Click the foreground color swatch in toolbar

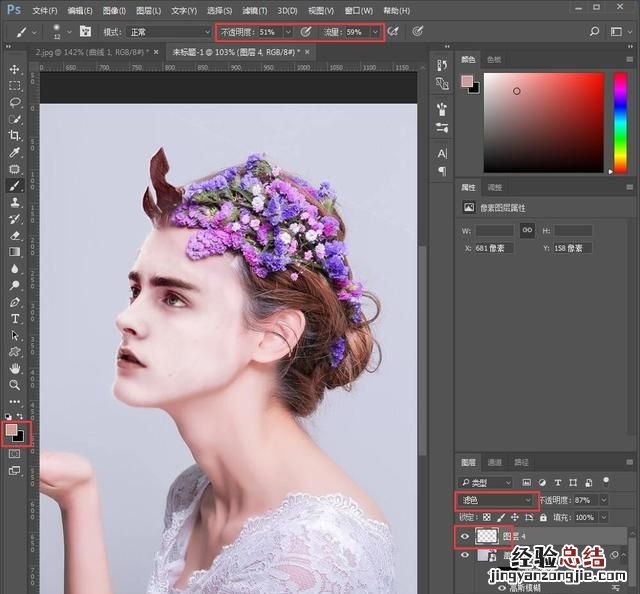[x=11, y=430]
